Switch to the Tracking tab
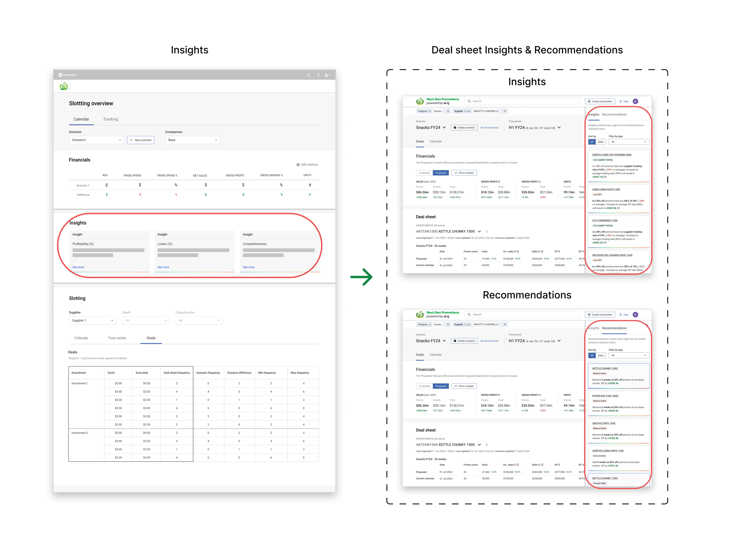 pos(110,119)
